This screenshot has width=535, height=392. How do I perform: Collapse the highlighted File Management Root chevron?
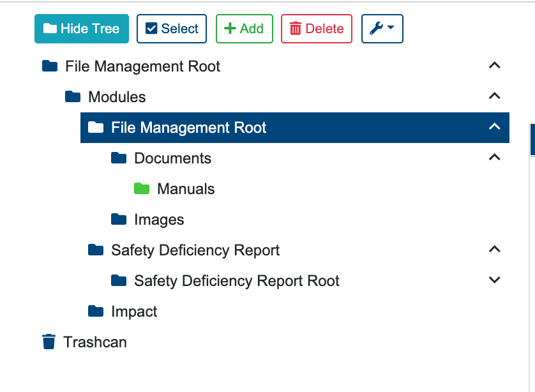[494, 126]
